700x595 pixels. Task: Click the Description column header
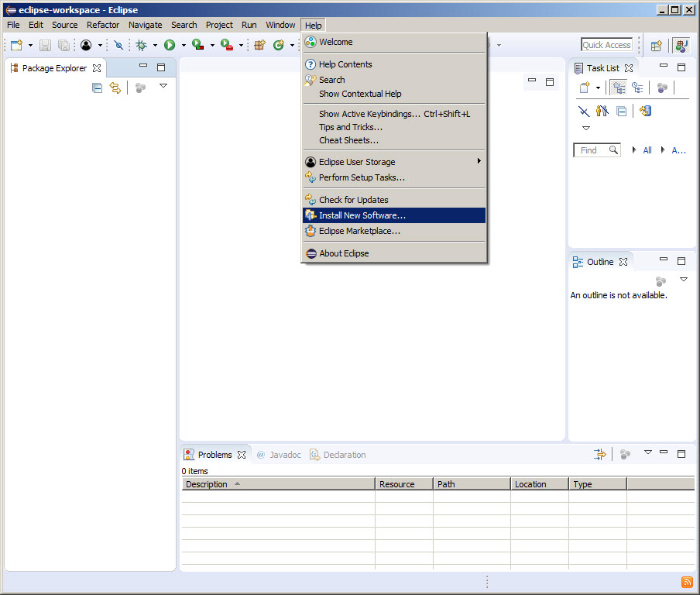tap(207, 484)
